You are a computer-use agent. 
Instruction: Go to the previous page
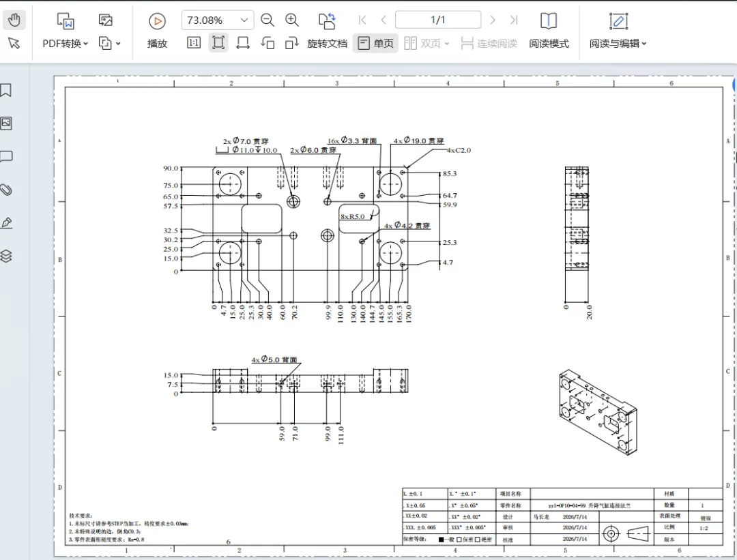tap(384, 20)
